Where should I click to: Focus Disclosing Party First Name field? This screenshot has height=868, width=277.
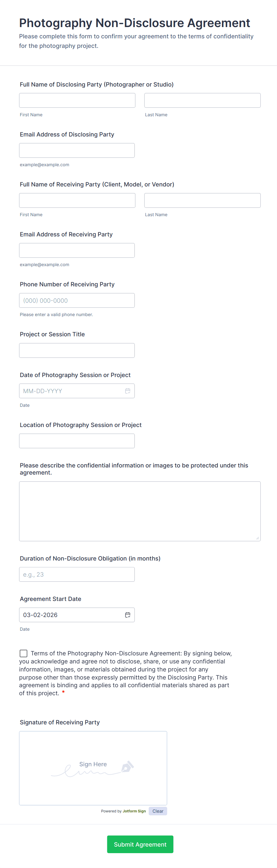[77, 101]
